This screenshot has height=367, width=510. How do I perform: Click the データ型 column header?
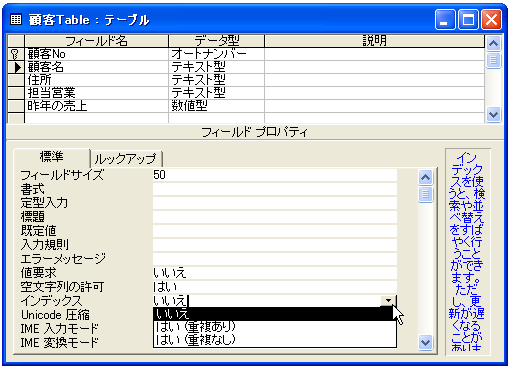click(217, 41)
